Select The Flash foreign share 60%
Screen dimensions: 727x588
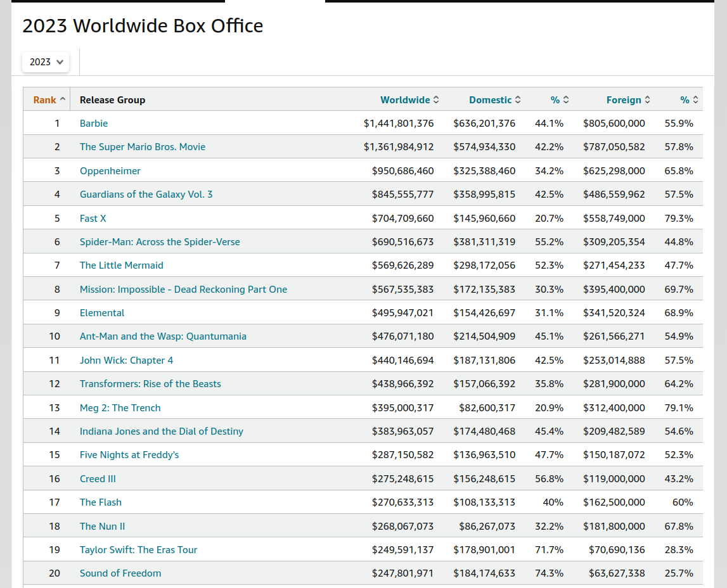tap(683, 502)
